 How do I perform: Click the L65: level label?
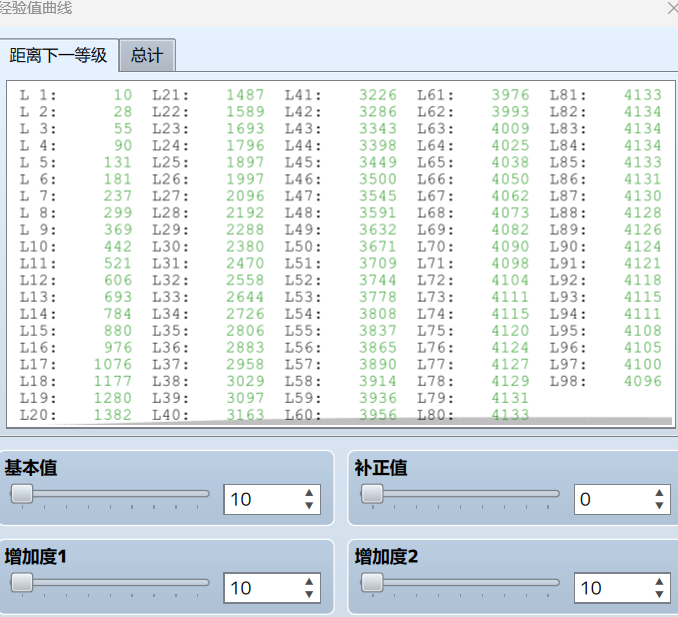coord(435,162)
